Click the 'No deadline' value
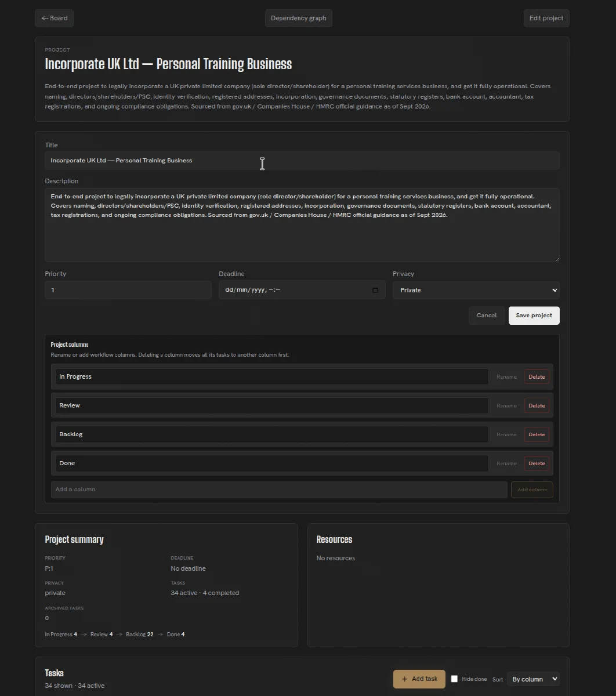Image resolution: width=616 pixels, height=696 pixels. coord(188,568)
